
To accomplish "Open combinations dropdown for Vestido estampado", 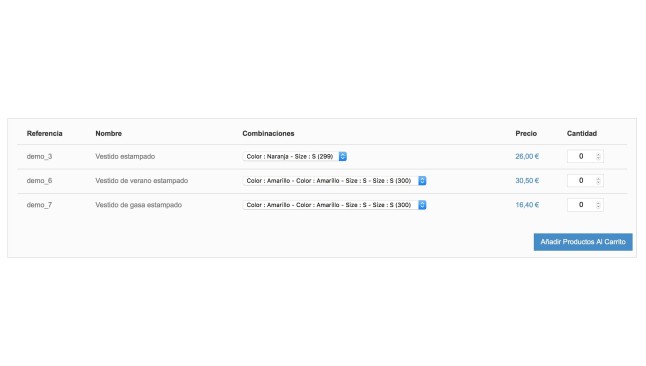I will point(295,156).
